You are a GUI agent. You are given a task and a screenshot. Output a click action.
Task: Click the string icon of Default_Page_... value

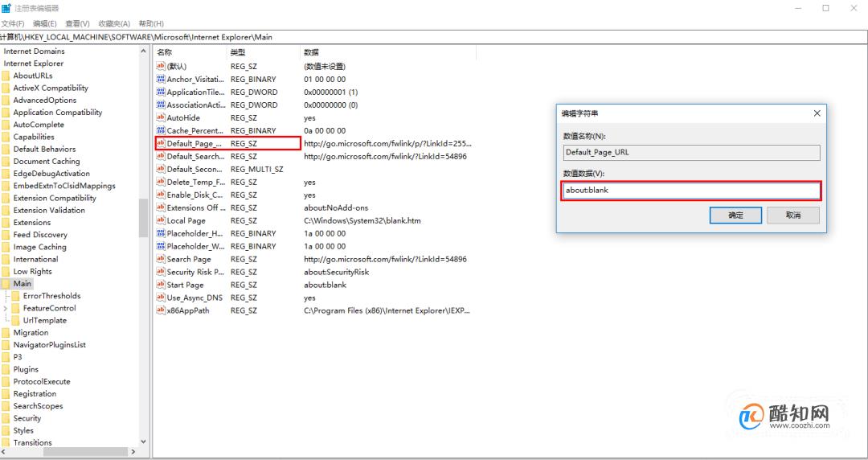click(x=161, y=143)
